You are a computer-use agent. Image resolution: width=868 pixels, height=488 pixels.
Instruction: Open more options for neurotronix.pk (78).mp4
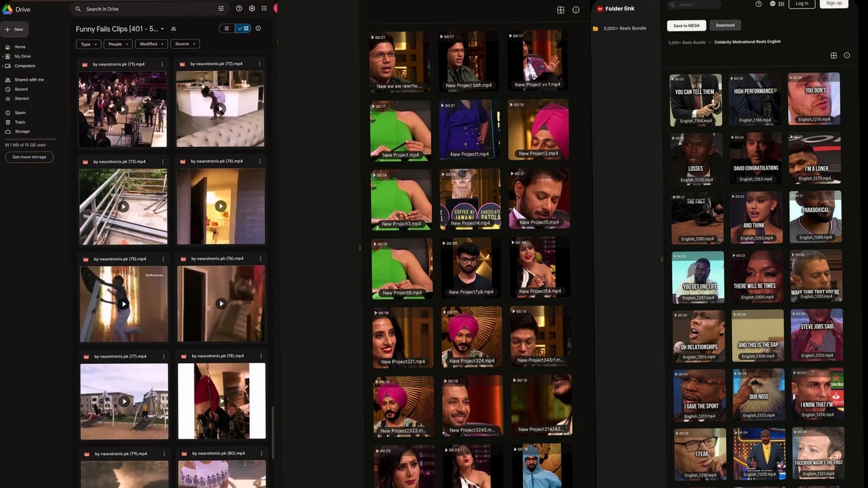[x=261, y=356]
